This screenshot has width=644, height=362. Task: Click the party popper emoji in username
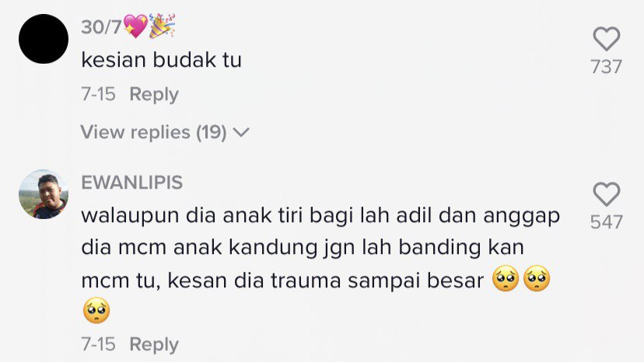(x=163, y=26)
